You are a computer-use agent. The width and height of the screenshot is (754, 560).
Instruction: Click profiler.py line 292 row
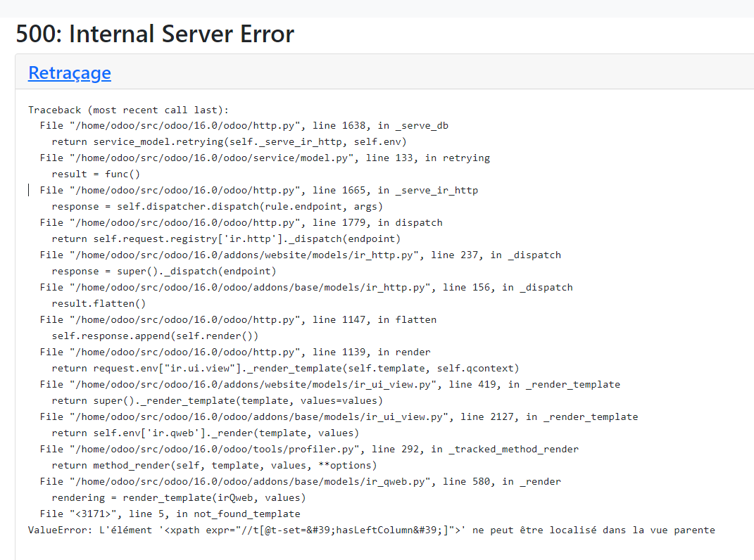tap(309, 450)
